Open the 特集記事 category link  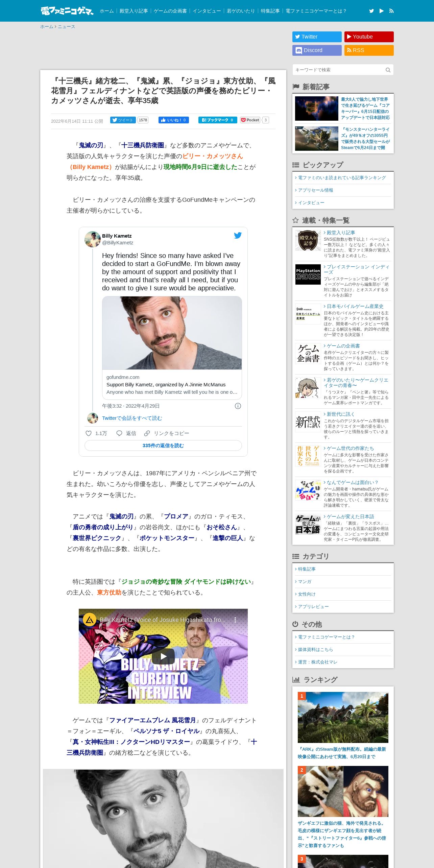click(307, 569)
